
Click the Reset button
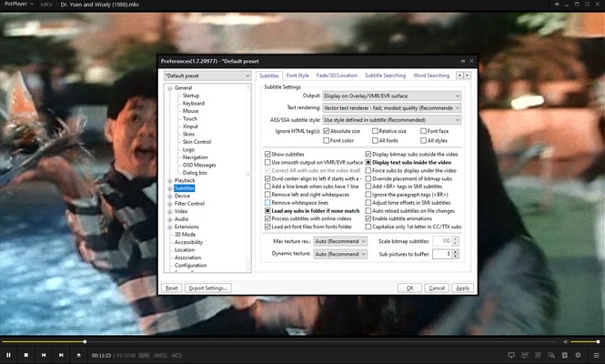[x=172, y=288]
